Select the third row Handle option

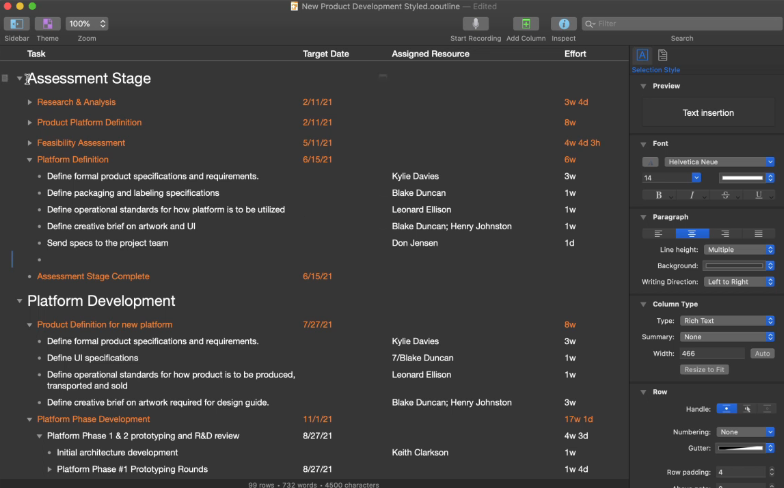(766, 409)
